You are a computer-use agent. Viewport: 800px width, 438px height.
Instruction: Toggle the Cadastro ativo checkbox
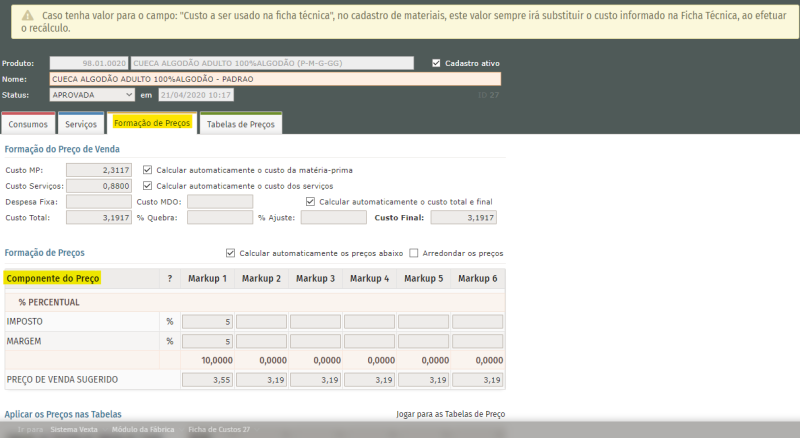pos(436,63)
